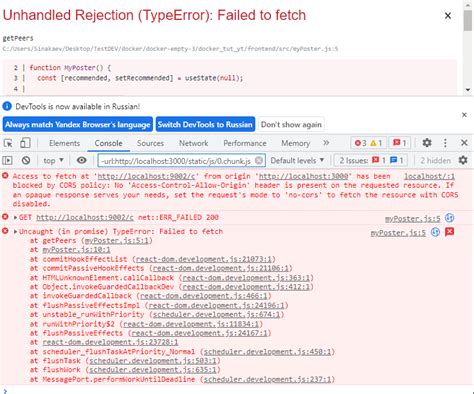Click the console filter input field
The height and width of the screenshot is (394, 474).
178,161
